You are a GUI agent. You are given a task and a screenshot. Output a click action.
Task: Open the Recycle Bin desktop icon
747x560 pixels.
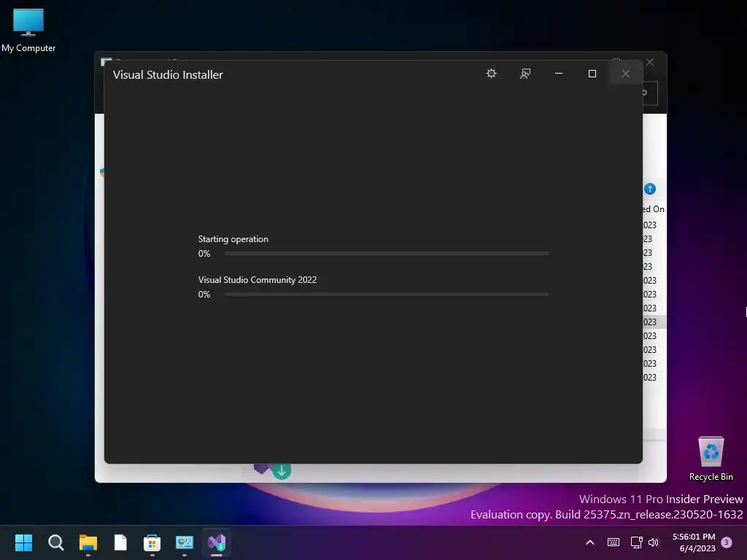coord(711,459)
